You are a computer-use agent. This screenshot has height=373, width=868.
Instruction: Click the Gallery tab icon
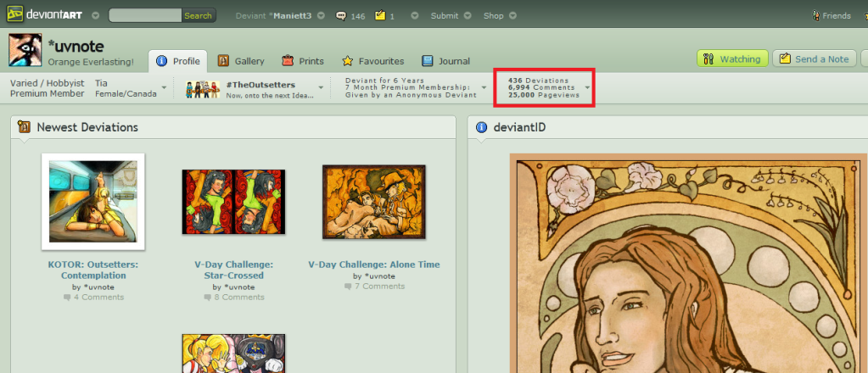pos(224,60)
